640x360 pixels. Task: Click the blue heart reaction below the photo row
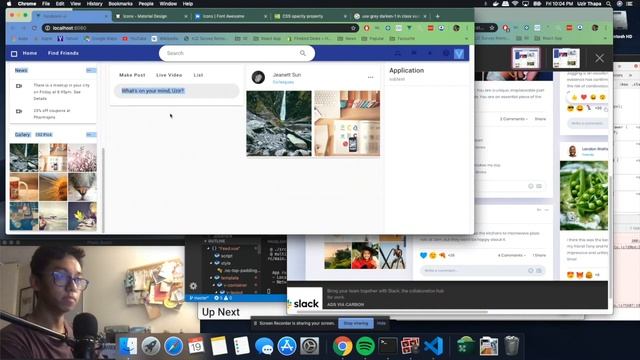click(x=423, y=255)
